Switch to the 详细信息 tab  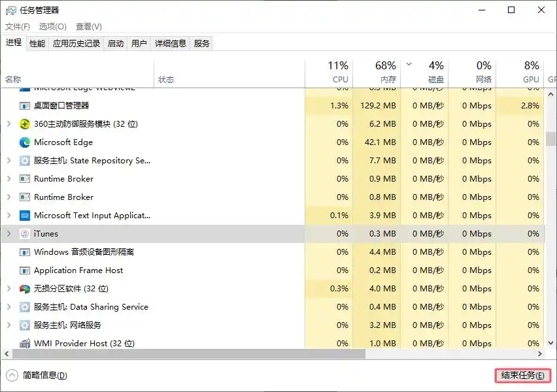point(171,44)
